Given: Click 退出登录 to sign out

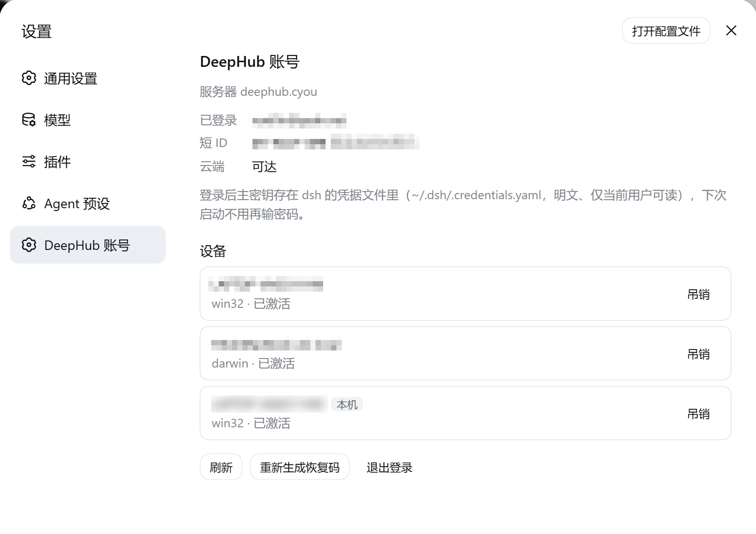Looking at the screenshot, I should [x=390, y=468].
